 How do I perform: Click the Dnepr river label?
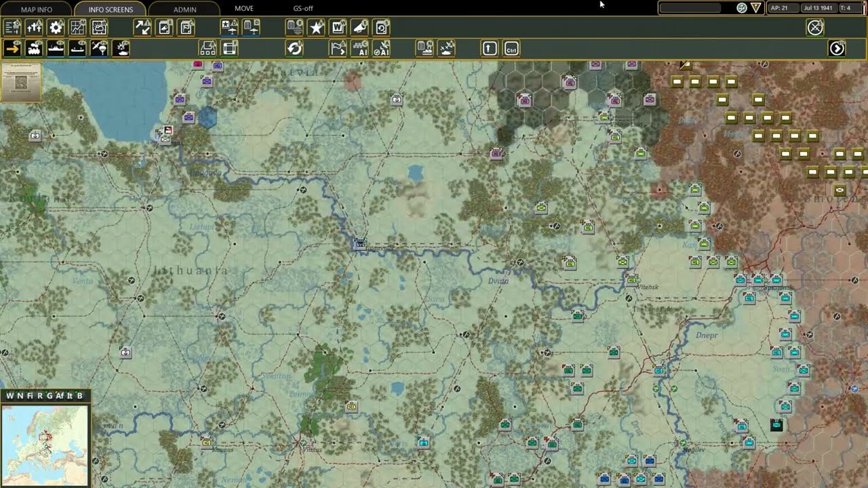click(x=706, y=335)
